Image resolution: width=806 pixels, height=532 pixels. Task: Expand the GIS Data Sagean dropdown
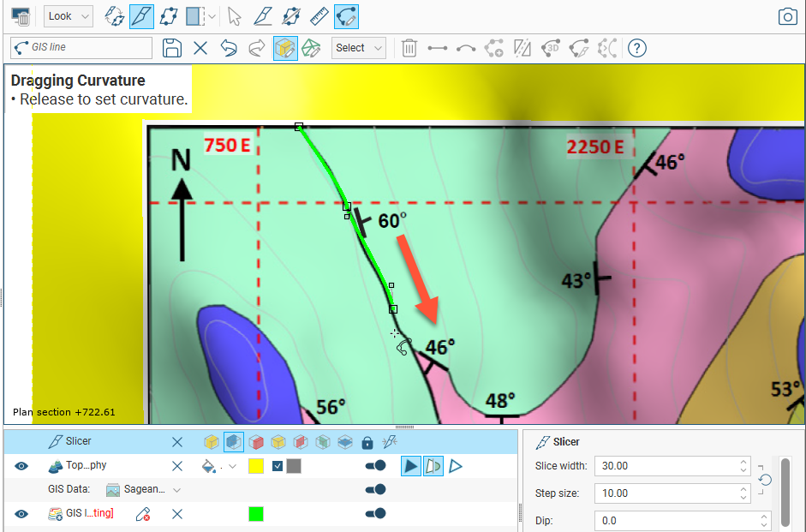pyautogui.click(x=176, y=490)
